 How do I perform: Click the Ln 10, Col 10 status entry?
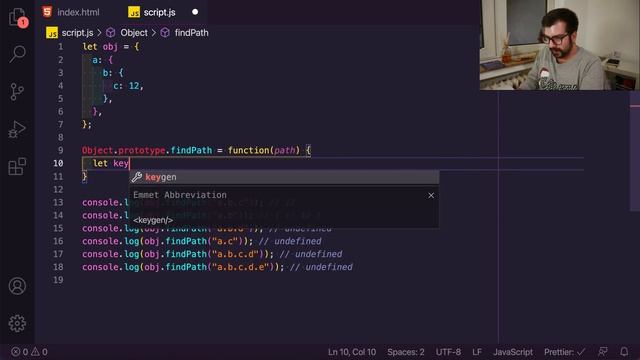coord(352,352)
